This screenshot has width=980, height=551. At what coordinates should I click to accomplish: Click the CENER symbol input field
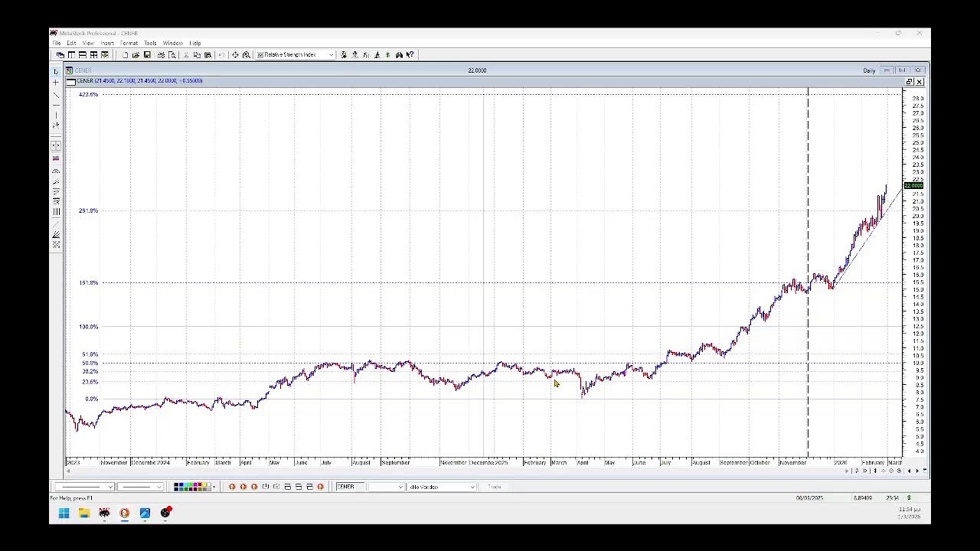351,487
